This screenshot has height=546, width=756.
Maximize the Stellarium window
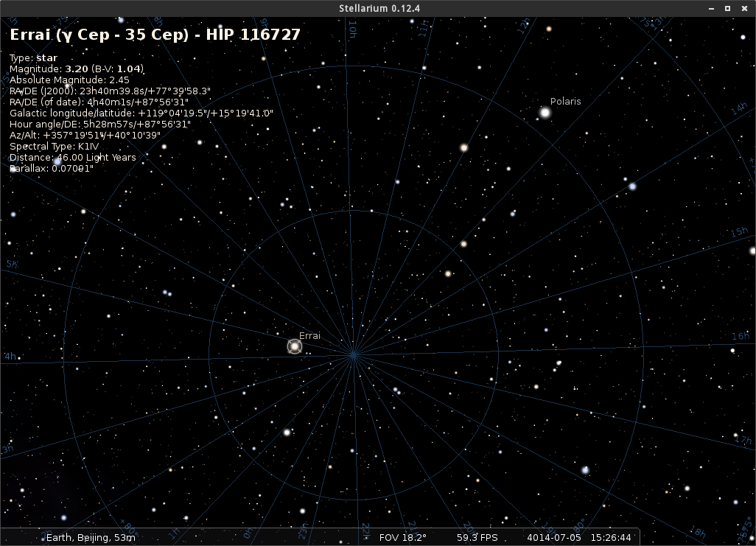coord(727,8)
